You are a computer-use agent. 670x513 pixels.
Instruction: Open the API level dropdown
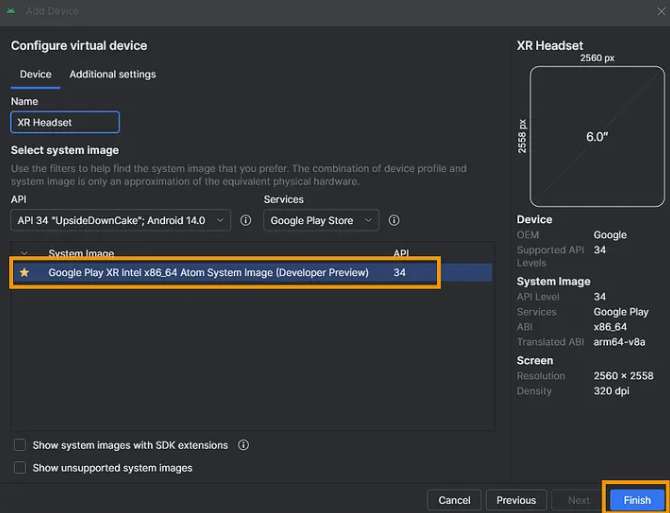(x=120, y=220)
